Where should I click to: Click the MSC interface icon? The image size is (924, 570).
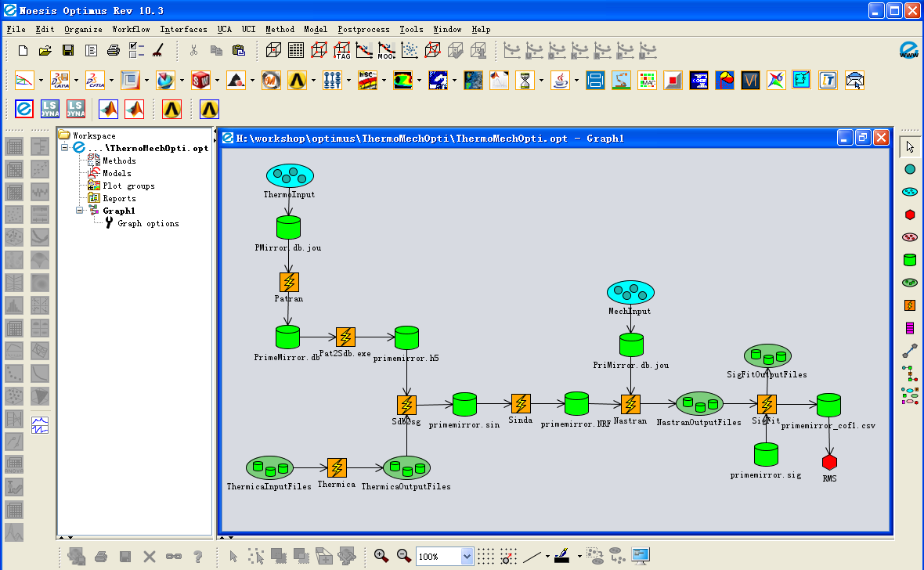click(x=367, y=80)
